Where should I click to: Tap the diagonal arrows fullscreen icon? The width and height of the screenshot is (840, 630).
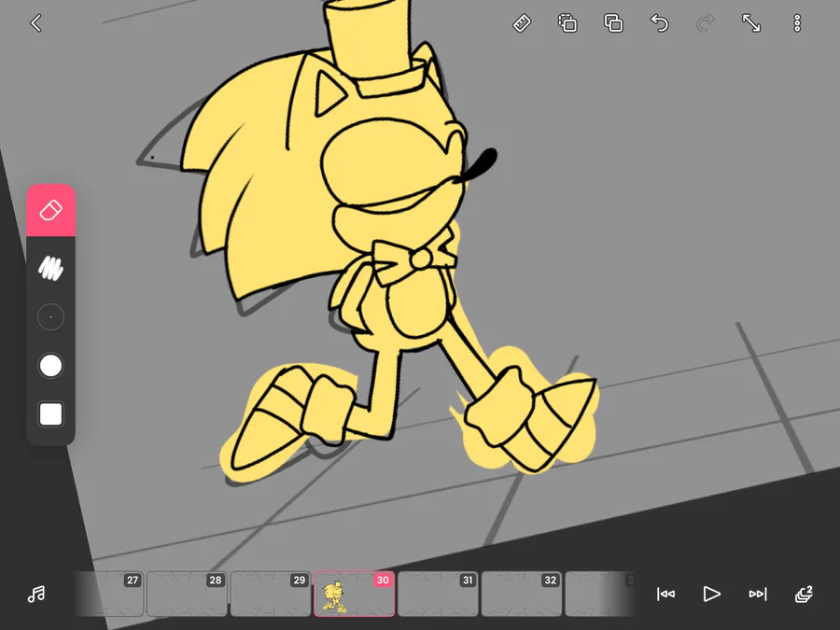coord(751,23)
